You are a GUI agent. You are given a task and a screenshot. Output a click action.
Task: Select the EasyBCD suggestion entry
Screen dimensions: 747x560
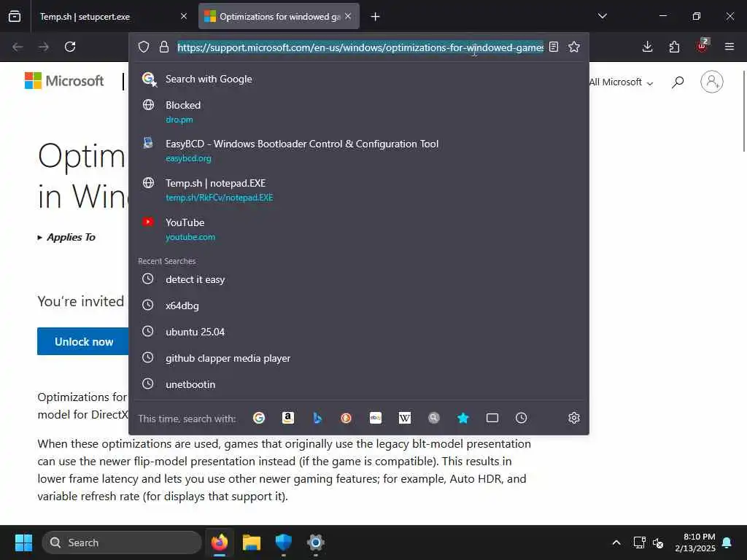(x=359, y=150)
